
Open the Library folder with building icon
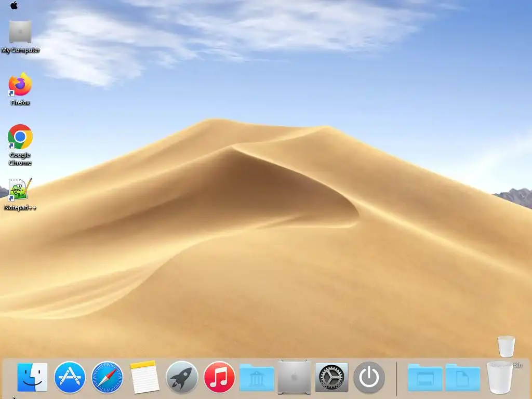257,377
